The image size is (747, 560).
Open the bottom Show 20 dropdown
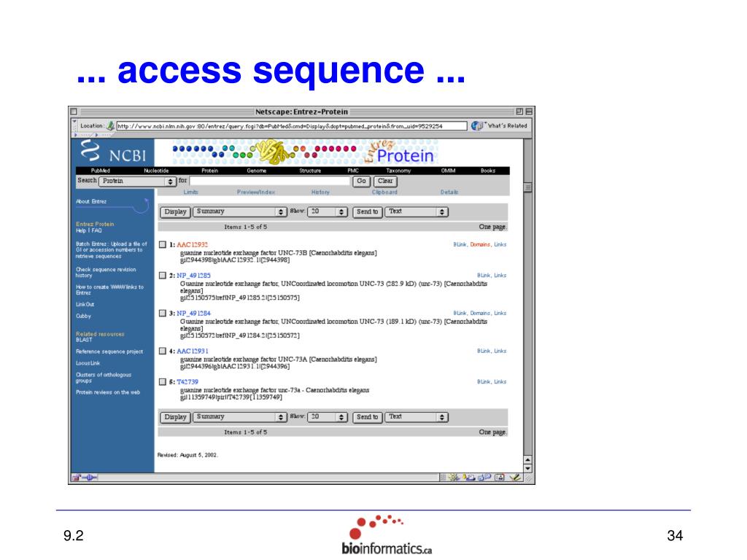pos(328,417)
